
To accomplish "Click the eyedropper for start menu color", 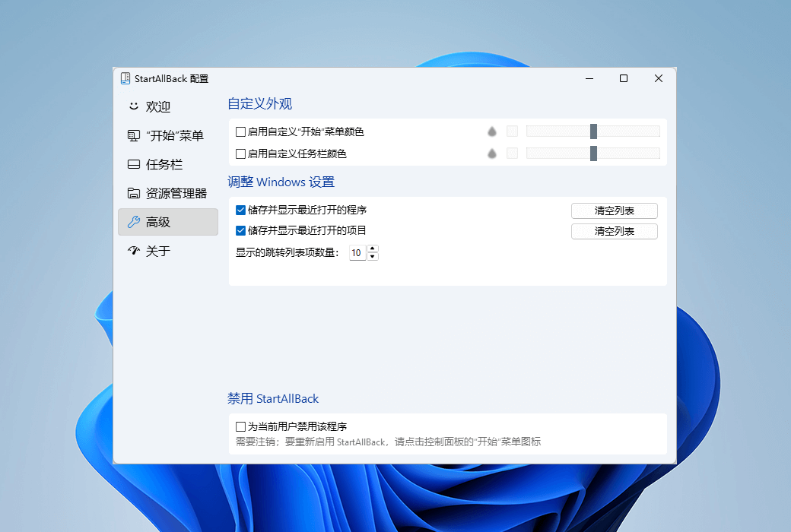I will point(491,131).
